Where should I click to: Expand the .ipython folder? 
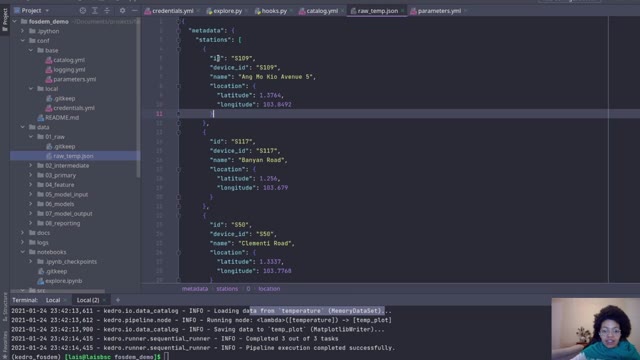tap(22, 31)
